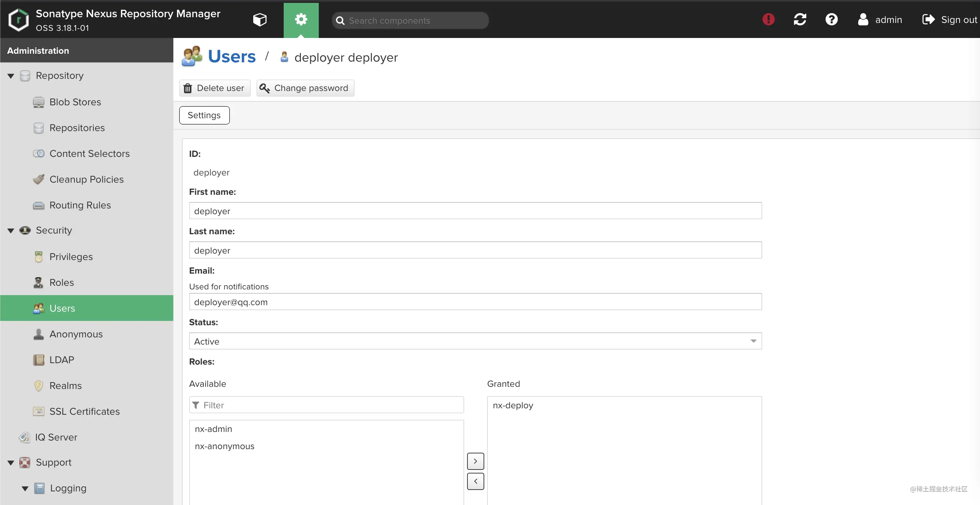The image size is (980, 505).
Task: Click the Privileges medal icon
Action: (38, 257)
